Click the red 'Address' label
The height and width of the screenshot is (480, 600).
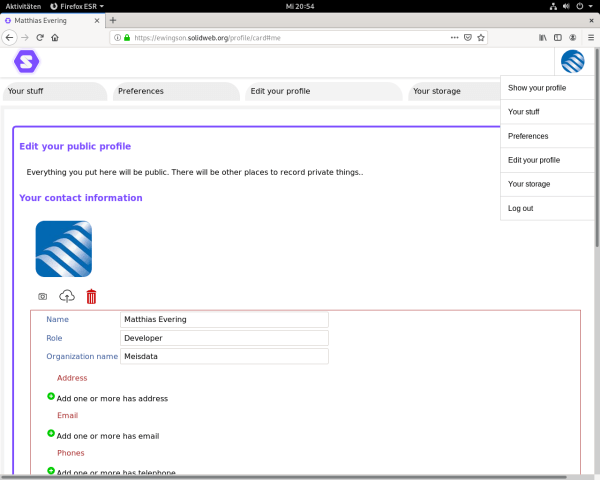(72, 378)
